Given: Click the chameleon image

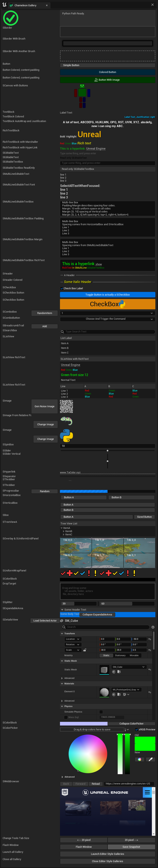Looking at the screenshot, I should coord(66,421).
